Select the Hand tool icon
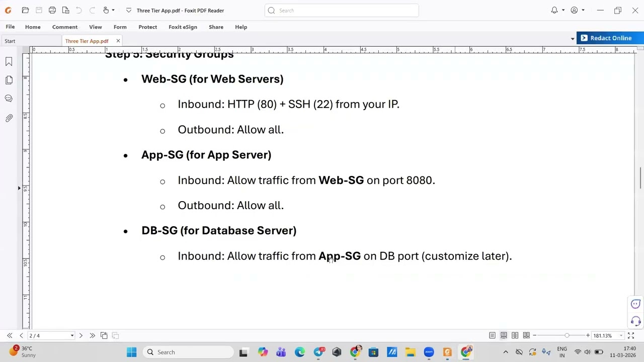The image size is (644, 362). click(x=106, y=10)
